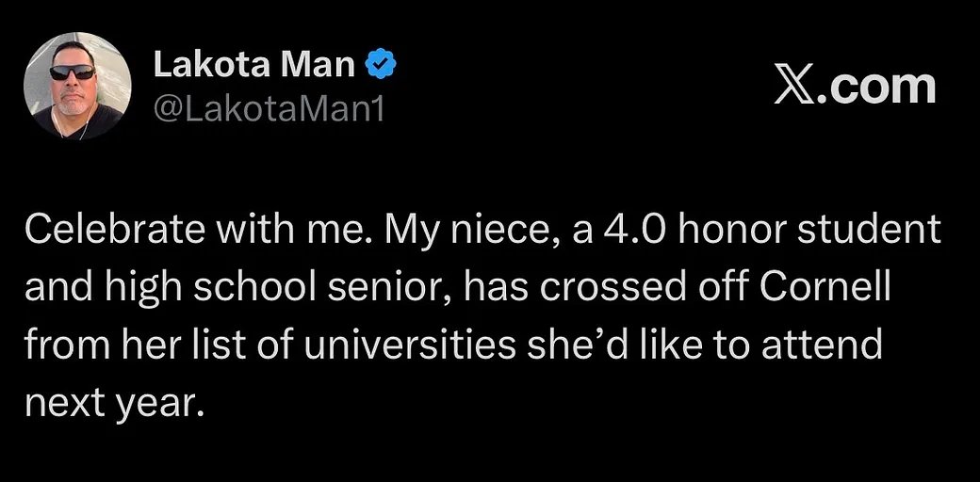Screen dimensions: 980x482
Task: Open Lakota Man's circular profile photo
Action: click(77, 86)
